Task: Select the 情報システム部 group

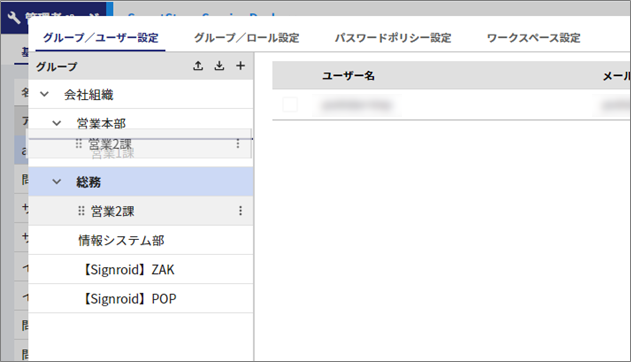Action: [121, 240]
